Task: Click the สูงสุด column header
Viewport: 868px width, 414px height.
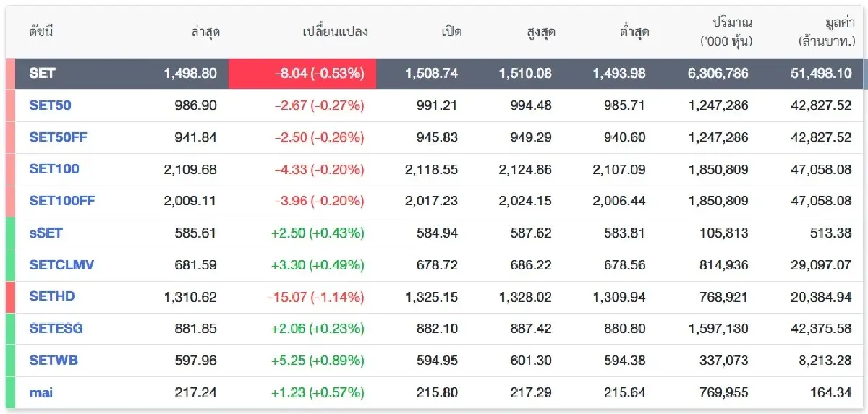Action: tap(541, 32)
